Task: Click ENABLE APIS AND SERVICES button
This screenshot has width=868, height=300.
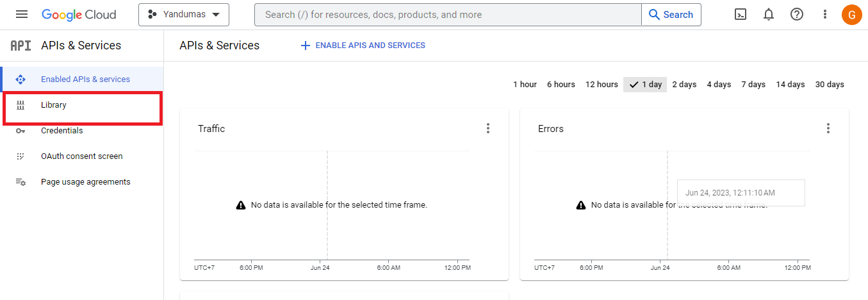Action: coord(363,46)
